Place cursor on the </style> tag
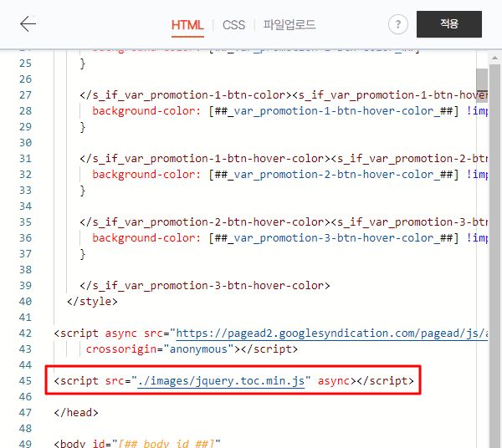The width and height of the screenshot is (502, 448). 92,302
